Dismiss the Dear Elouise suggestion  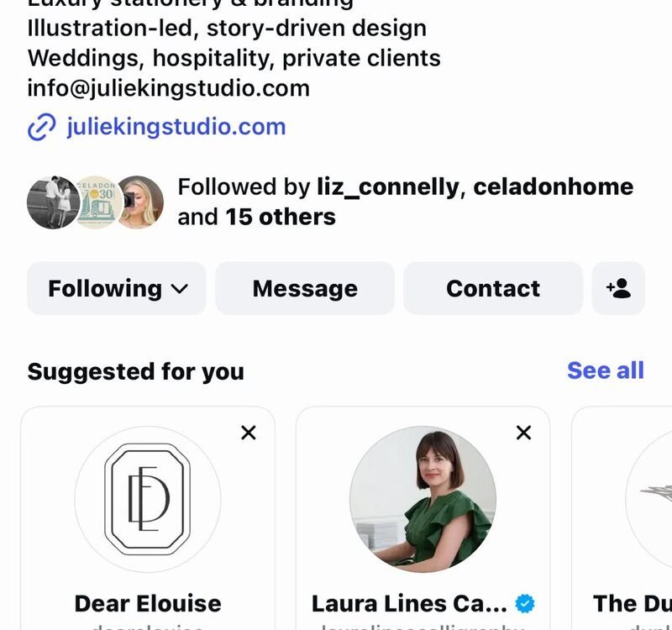tap(249, 433)
